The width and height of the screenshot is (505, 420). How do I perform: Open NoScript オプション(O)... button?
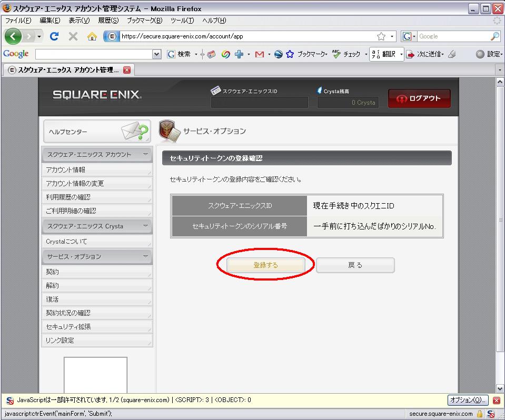[x=468, y=401]
